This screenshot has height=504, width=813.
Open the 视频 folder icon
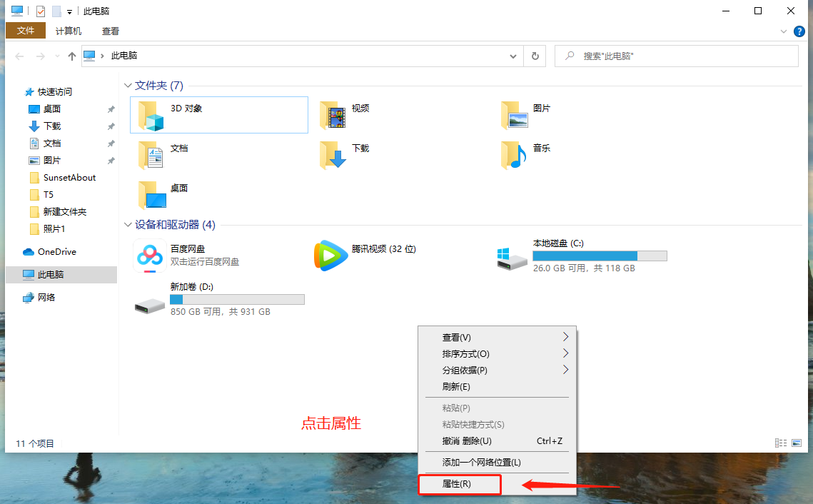tap(333, 115)
